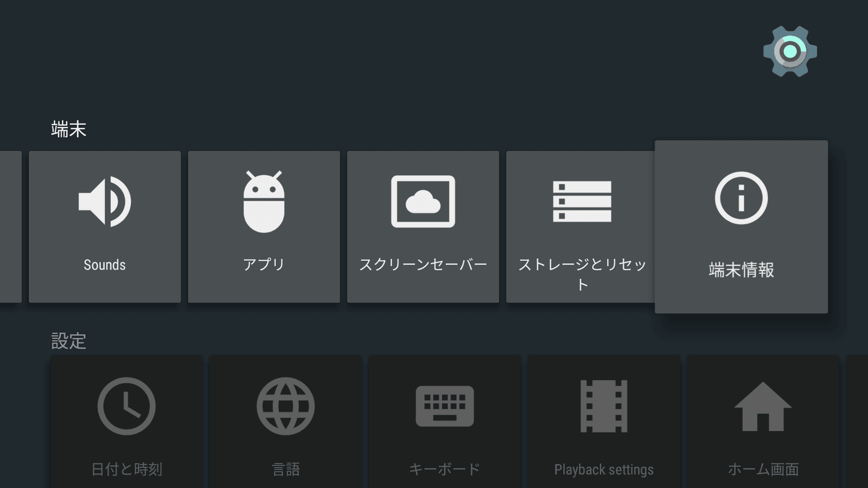Open the 端末情報 label
Image resolution: width=868 pixels, height=488 pixels.
(741, 269)
